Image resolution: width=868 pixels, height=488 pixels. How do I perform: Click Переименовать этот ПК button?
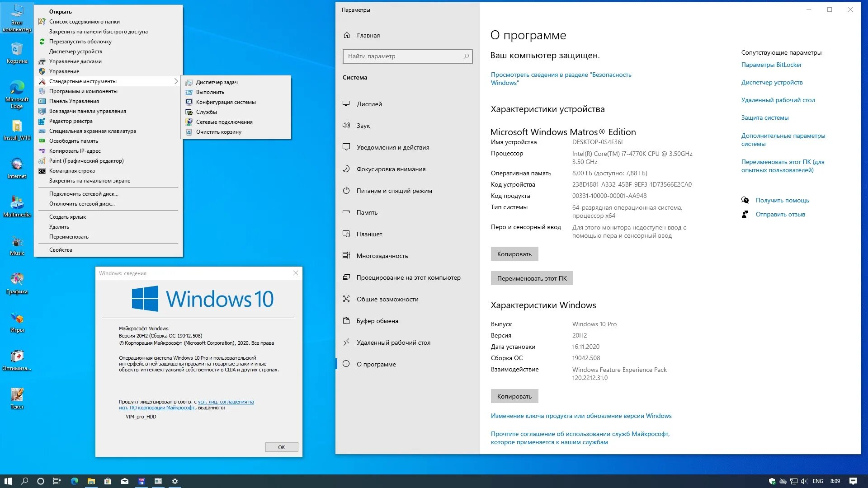pos(532,278)
